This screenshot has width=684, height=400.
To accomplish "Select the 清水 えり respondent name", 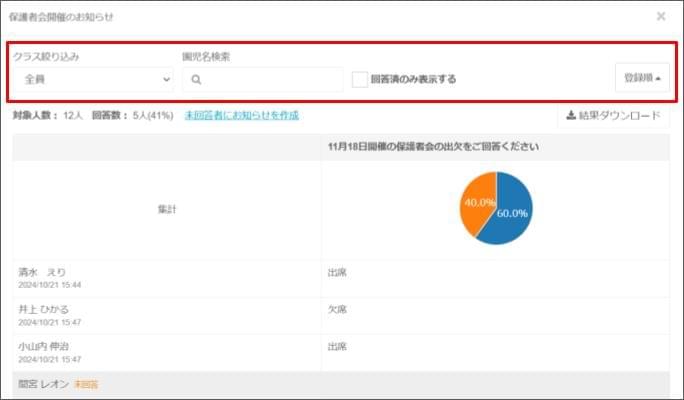I will pos(43,272).
